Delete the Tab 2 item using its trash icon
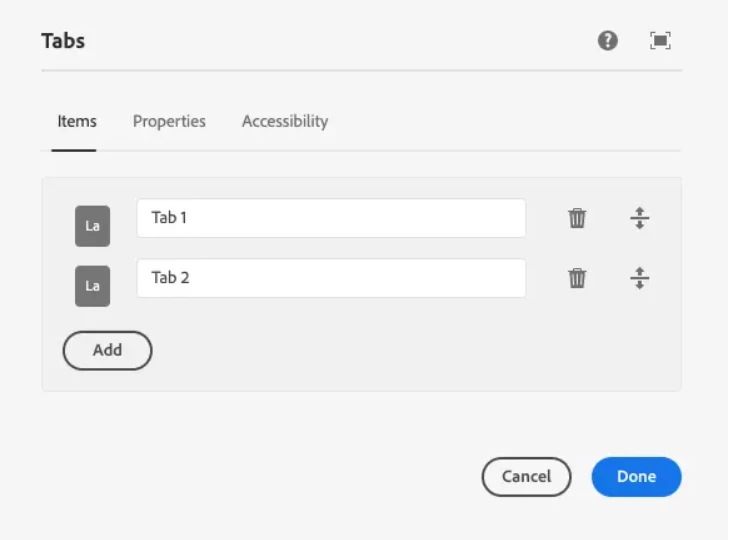Screen dimensions: 729x540 coord(577,278)
